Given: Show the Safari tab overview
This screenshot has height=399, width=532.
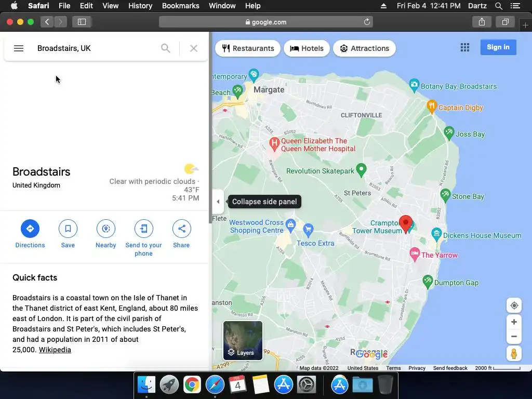Looking at the screenshot, I should pyautogui.click(x=505, y=22).
